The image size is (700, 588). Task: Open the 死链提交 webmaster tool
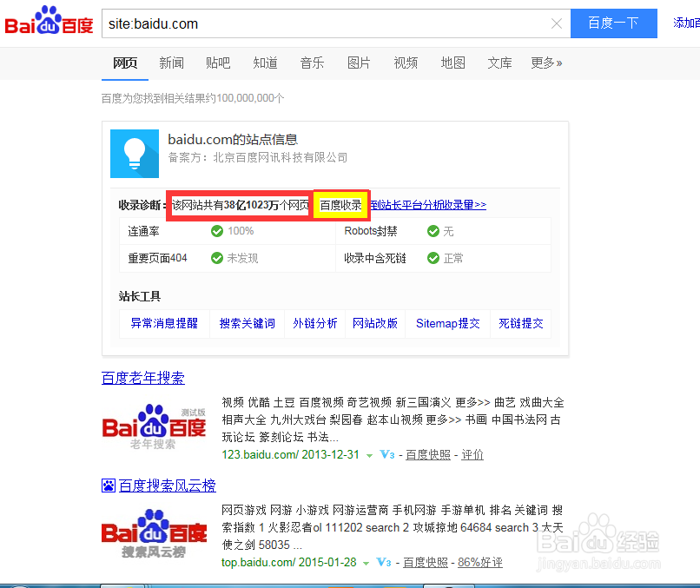click(521, 323)
